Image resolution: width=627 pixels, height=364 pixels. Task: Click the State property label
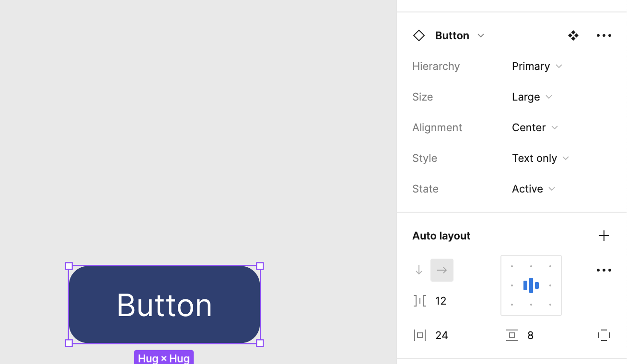[x=425, y=189]
